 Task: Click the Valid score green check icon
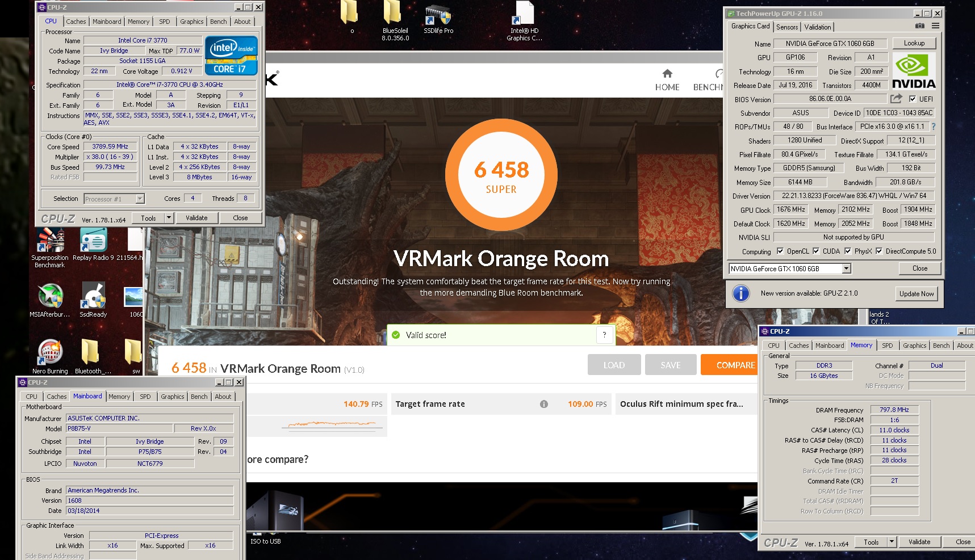click(x=396, y=335)
